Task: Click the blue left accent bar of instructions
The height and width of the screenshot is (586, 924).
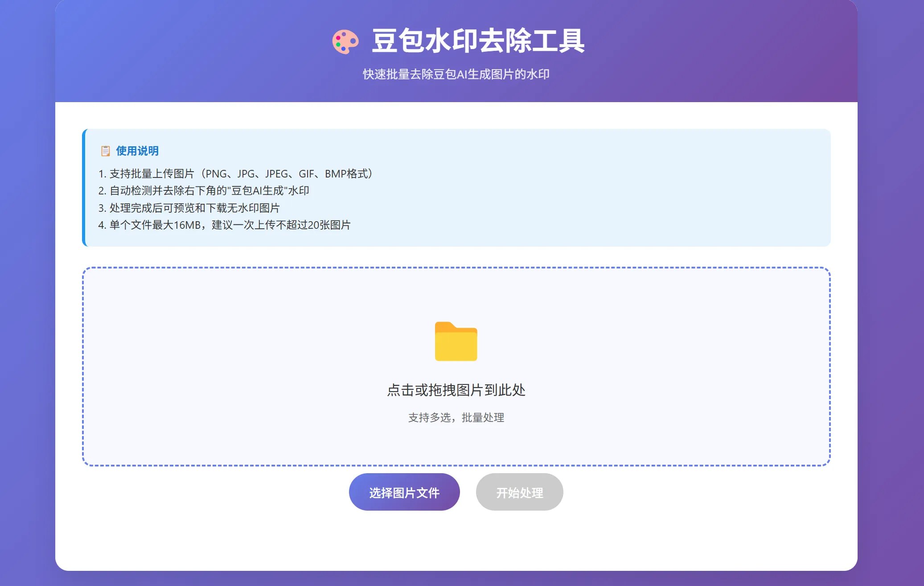Action: pos(83,187)
